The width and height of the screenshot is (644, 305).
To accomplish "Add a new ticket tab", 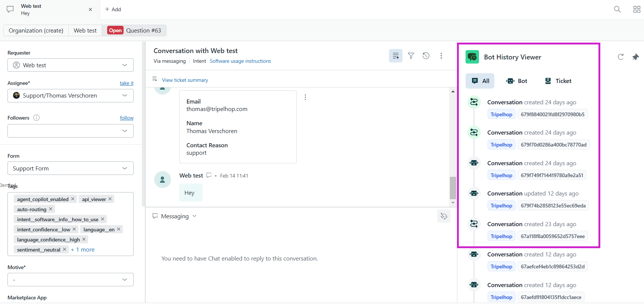I will point(113,9).
